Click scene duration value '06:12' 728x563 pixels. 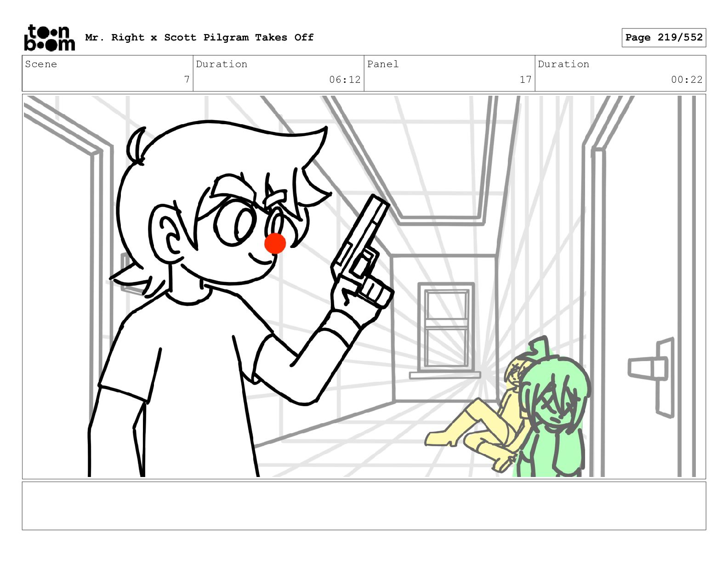[x=345, y=80]
